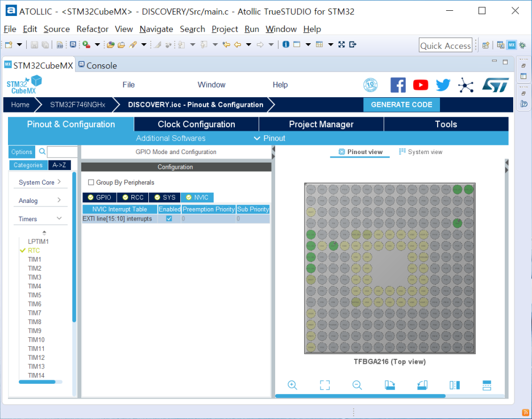Open the Project Manager tab
Screen dimensions: 532x419
coord(321,124)
